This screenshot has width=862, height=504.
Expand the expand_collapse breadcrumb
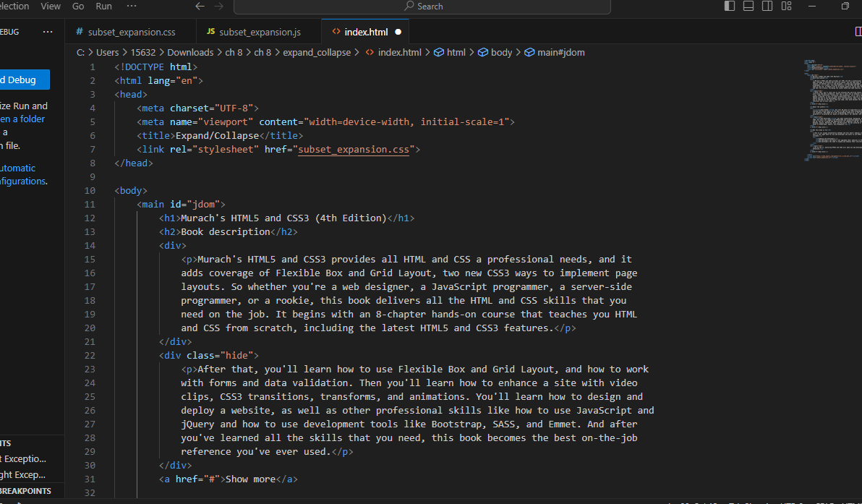pyautogui.click(x=317, y=52)
